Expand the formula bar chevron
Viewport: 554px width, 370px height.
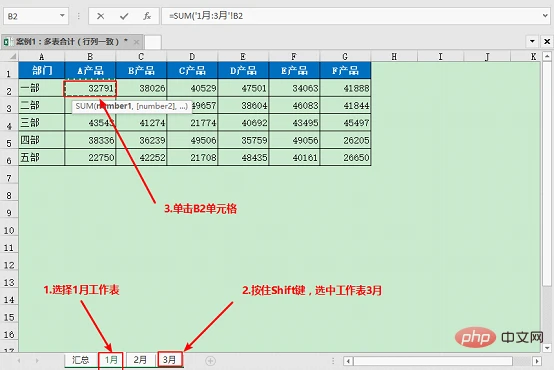[x=545, y=16]
